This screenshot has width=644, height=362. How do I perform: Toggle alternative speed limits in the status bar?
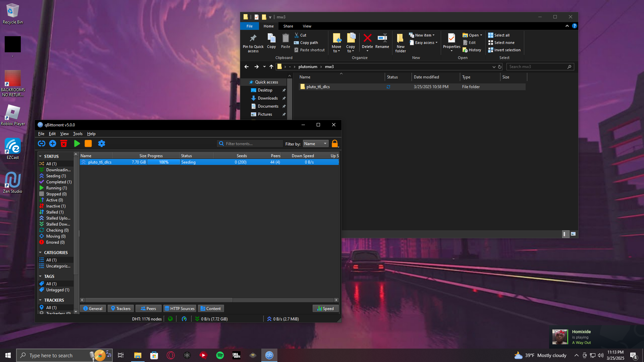pos(184,319)
